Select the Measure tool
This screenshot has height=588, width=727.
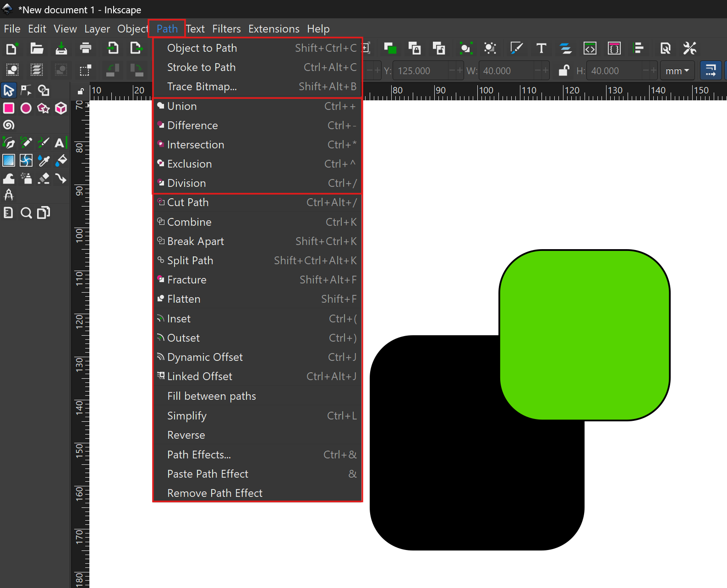[9, 196]
